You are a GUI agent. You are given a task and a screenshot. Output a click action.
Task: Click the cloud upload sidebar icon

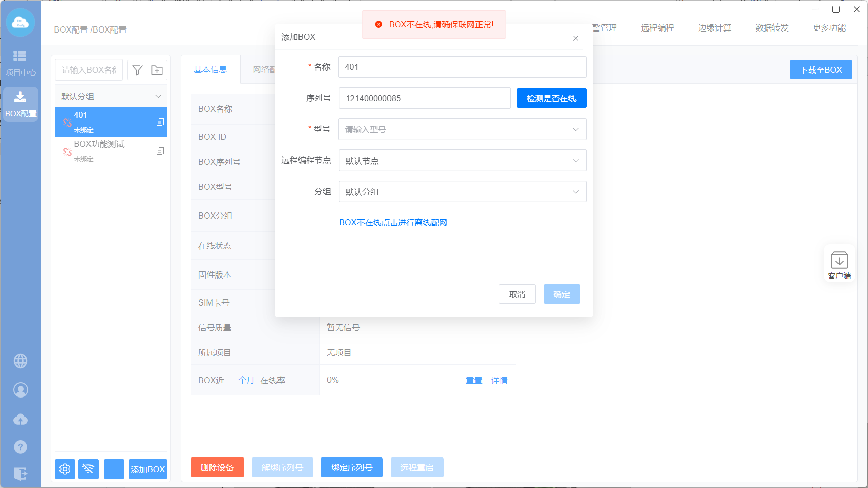[20, 419]
